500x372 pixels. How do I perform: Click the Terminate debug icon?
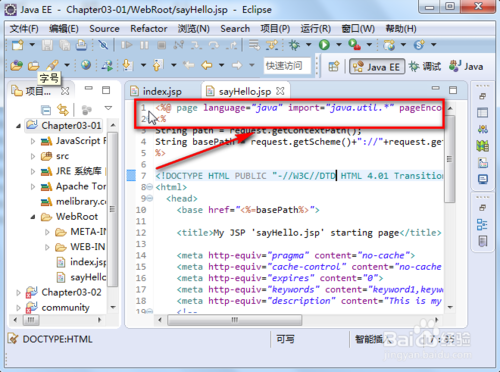pyautogui.click(x=161, y=45)
